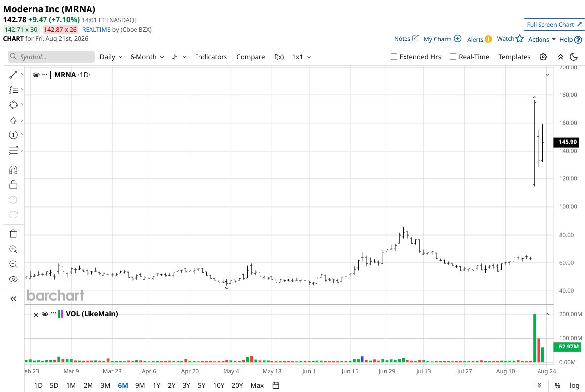
Task: Click the Symbol search field
Action: click(51, 57)
